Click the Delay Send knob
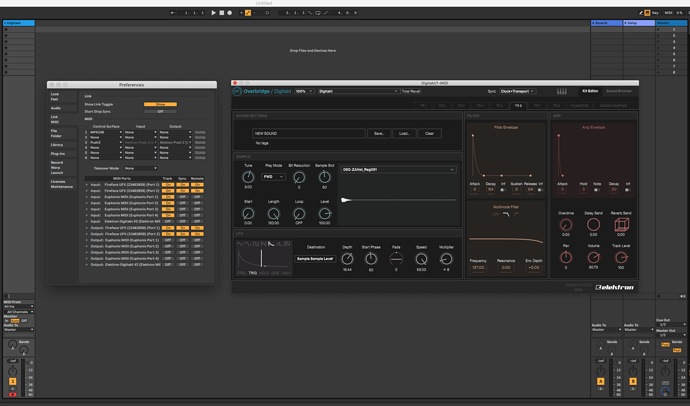690x406 pixels. tap(593, 224)
